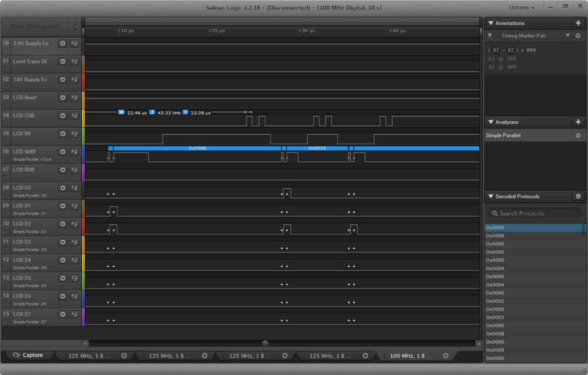This screenshot has height=375, width=588.
Task: Set trigger edge on LCD WRB channel
Action: tap(74, 152)
